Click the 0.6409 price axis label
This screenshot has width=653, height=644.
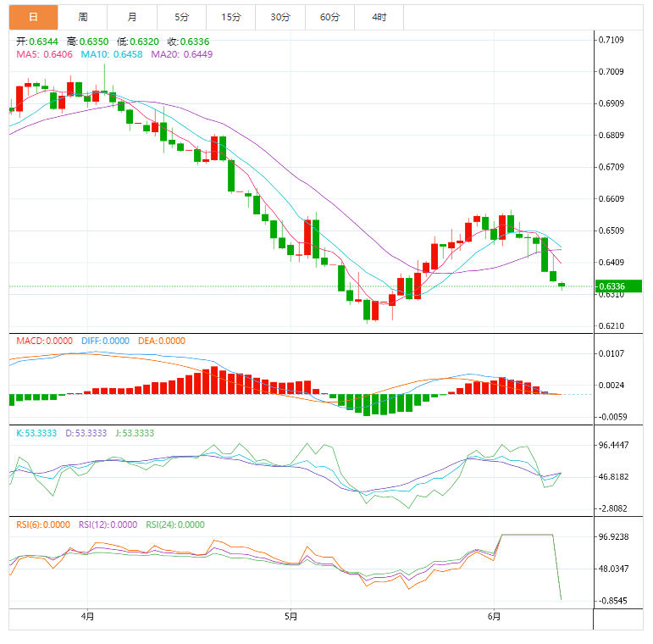click(611, 263)
